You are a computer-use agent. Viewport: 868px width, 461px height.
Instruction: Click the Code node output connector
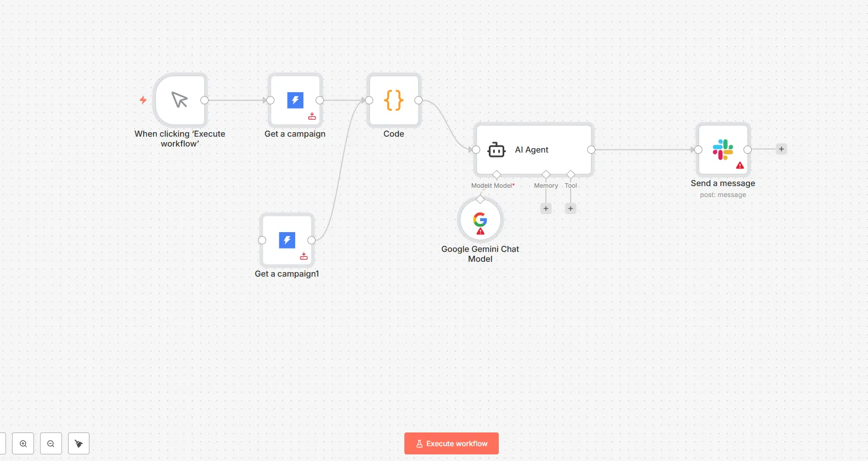(x=419, y=100)
